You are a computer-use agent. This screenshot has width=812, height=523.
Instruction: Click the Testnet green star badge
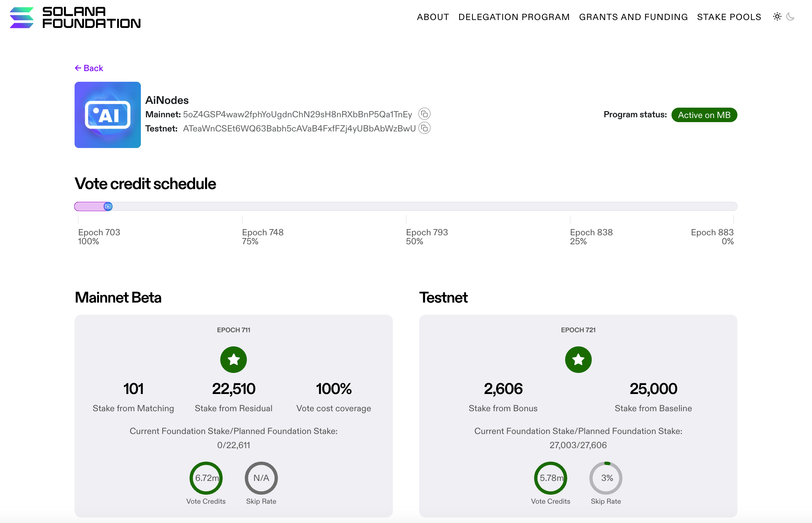coord(578,359)
